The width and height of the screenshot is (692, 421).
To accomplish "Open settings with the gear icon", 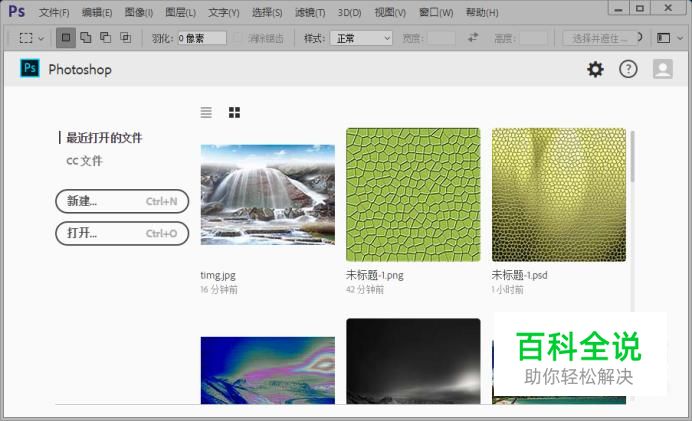I will tap(595, 69).
